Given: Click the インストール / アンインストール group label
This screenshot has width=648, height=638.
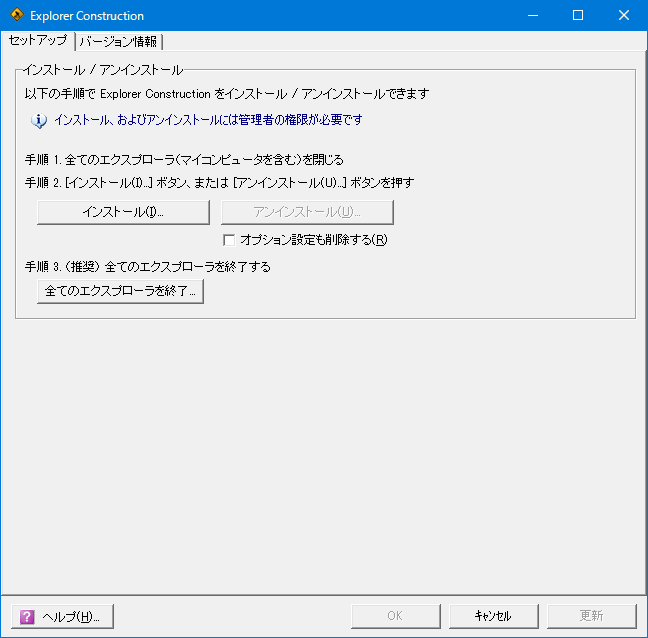Looking at the screenshot, I should [x=103, y=70].
